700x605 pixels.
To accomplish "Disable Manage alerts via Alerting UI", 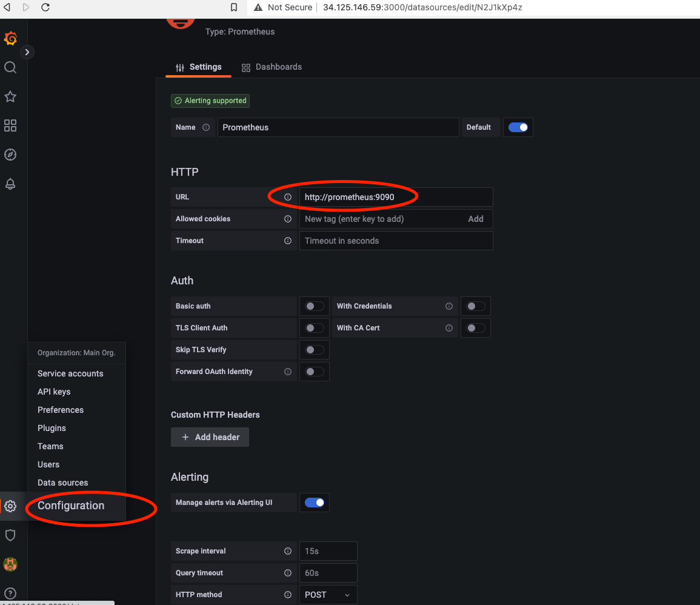I will [x=315, y=503].
